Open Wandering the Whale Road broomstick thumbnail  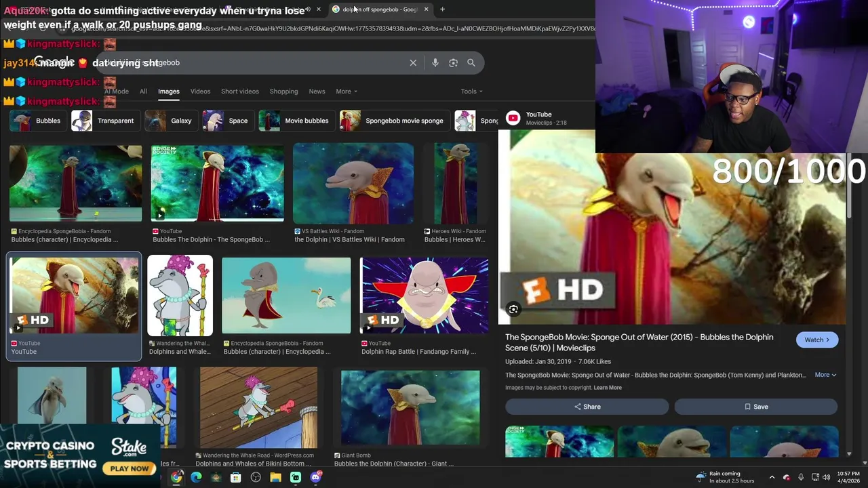click(x=258, y=407)
